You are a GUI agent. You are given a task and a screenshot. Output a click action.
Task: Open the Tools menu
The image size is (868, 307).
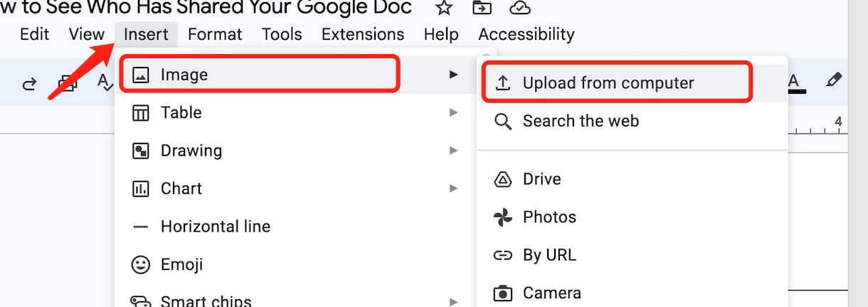[x=282, y=34]
